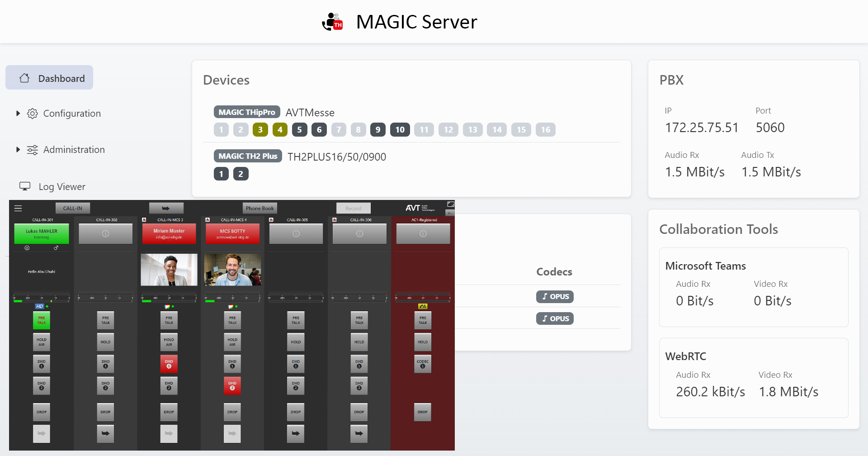Image resolution: width=868 pixels, height=456 pixels.
Task: Click the info tile of CALL-IN-302
Action: [x=105, y=234]
